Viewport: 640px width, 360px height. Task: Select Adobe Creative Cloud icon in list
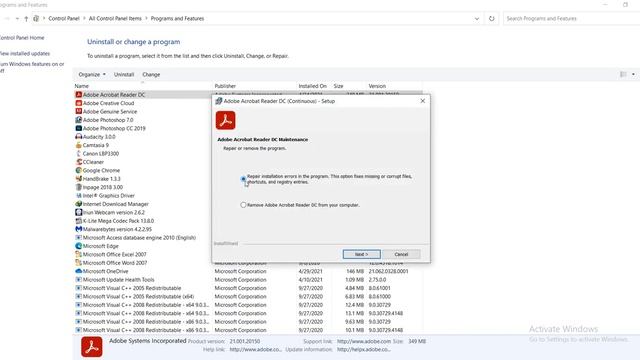tap(79, 103)
